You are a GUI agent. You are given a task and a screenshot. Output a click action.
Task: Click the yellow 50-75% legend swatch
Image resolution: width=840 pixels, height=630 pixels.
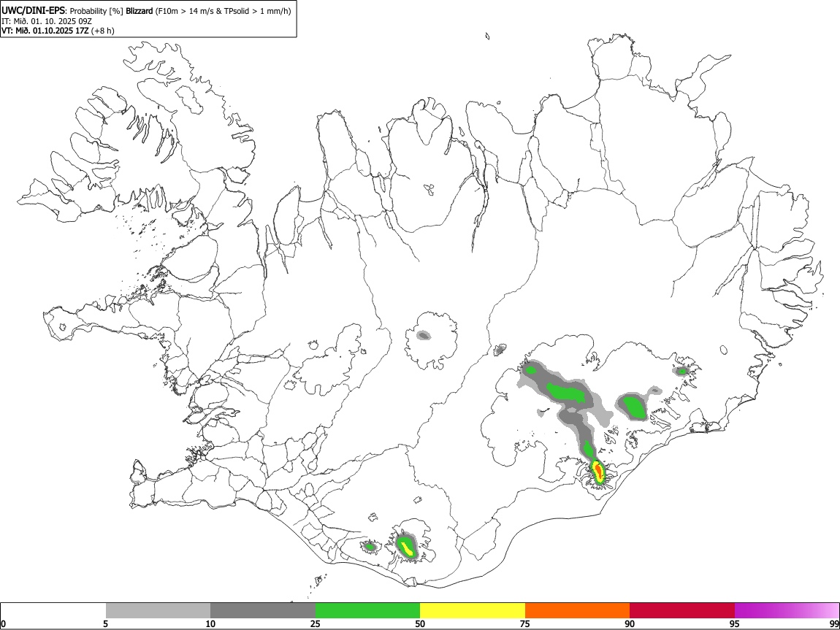point(473,611)
